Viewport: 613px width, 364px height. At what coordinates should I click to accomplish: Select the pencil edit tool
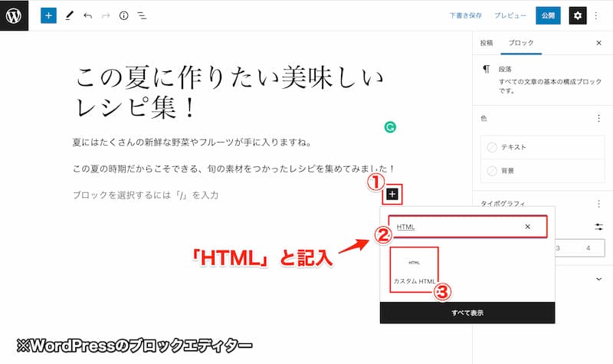(x=69, y=15)
